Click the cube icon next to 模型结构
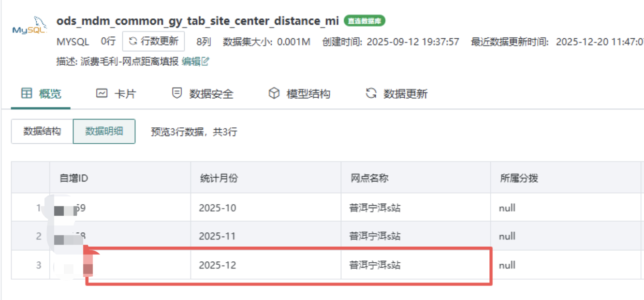This screenshot has height=300, width=644. pyautogui.click(x=274, y=94)
